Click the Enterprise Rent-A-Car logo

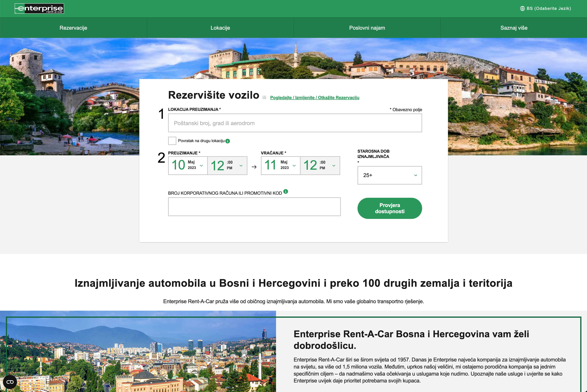[39, 9]
